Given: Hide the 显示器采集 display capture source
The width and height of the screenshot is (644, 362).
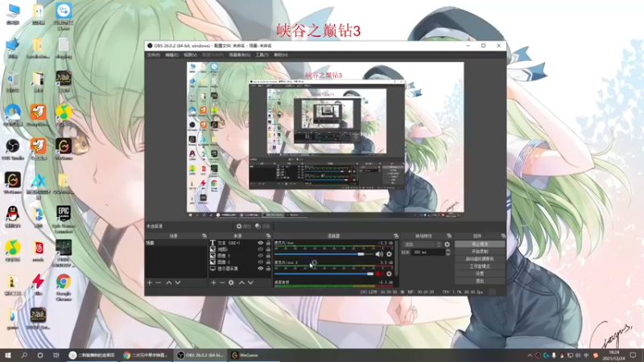Looking at the screenshot, I should (x=260, y=269).
